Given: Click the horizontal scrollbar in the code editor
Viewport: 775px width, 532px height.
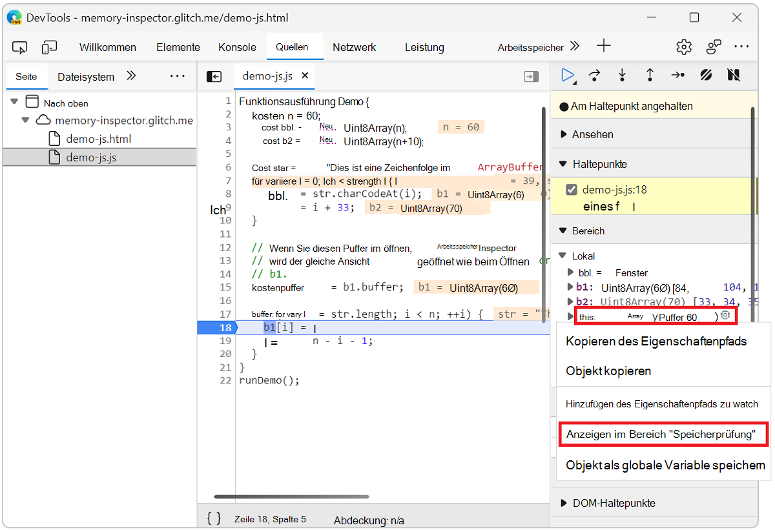Looking at the screenshot, I should 291,496.
